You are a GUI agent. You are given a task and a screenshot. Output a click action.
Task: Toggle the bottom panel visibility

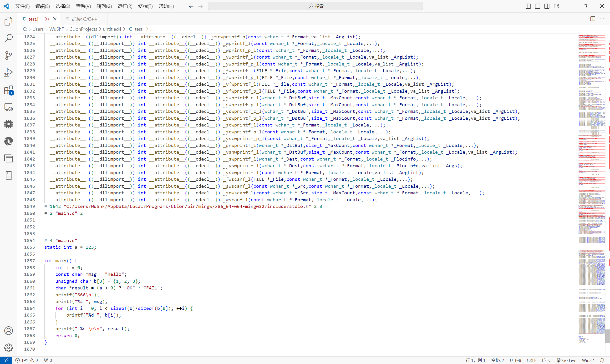coord(537,6)
